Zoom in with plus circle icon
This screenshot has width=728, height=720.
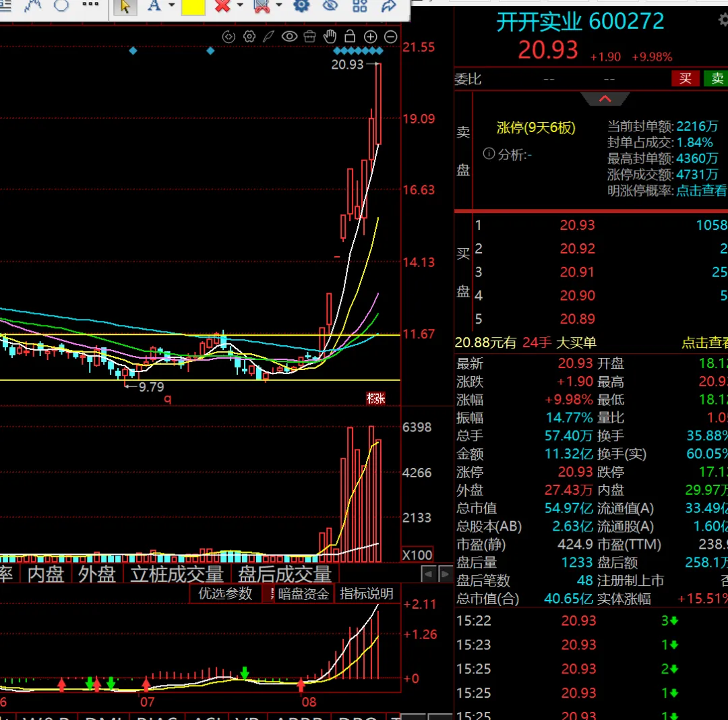click(370, 36)
